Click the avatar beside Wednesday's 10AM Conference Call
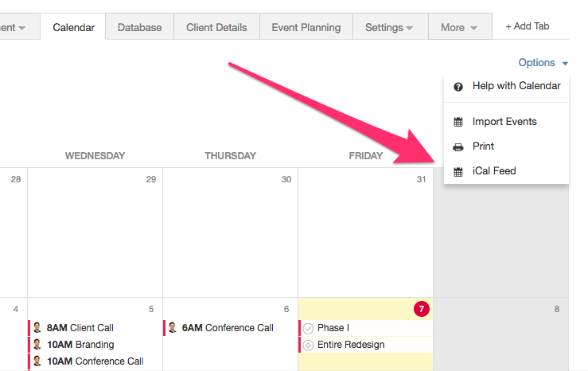 pyautogui.click(x=37, y=361)
